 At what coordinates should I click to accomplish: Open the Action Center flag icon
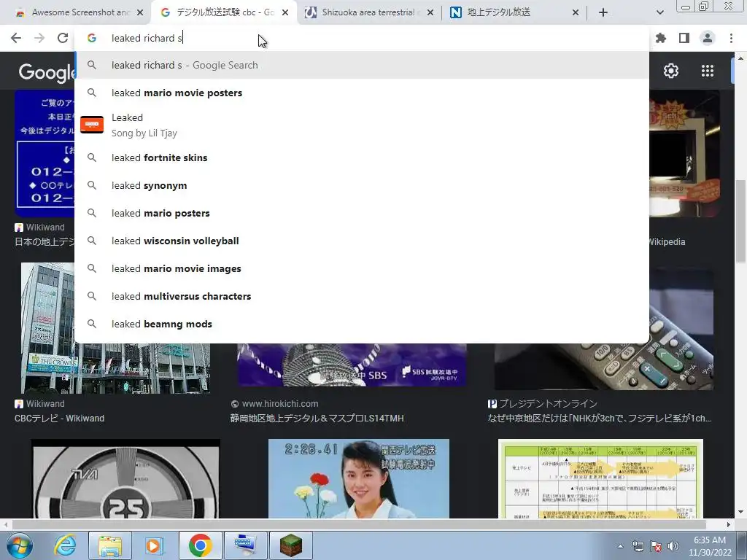[x=656, y=546]
